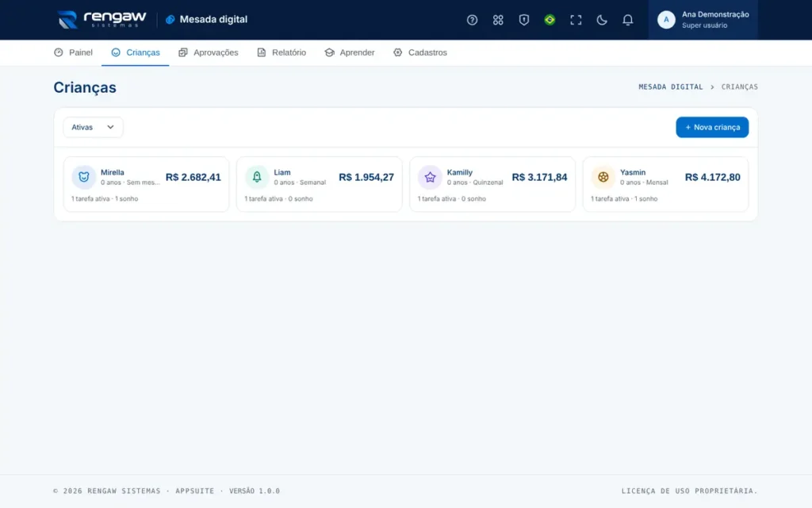This screenshot has width=812, height=508.
Task: Click balance R$ 1.954,27
Action: pyautogui.click(x=366, y=177)
